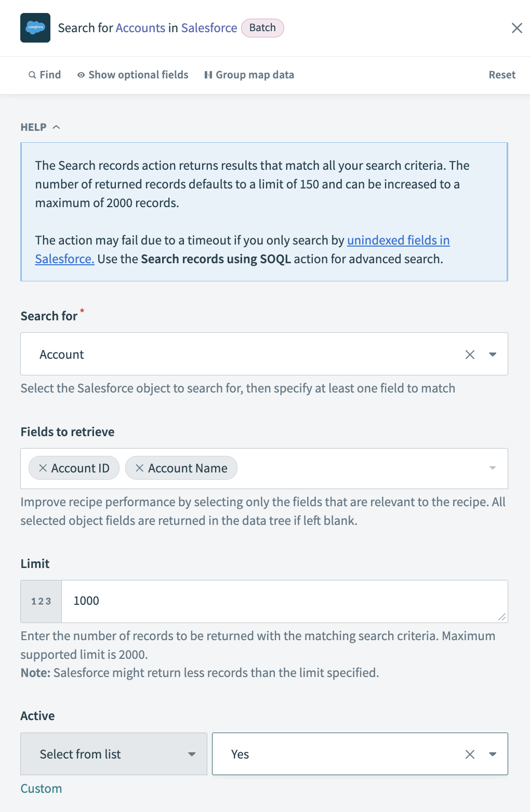Image resolution: width=530 pixels, height=812 pixels.
Task: Click the Salesforce connector icon
Action: [x=35, y=28]
